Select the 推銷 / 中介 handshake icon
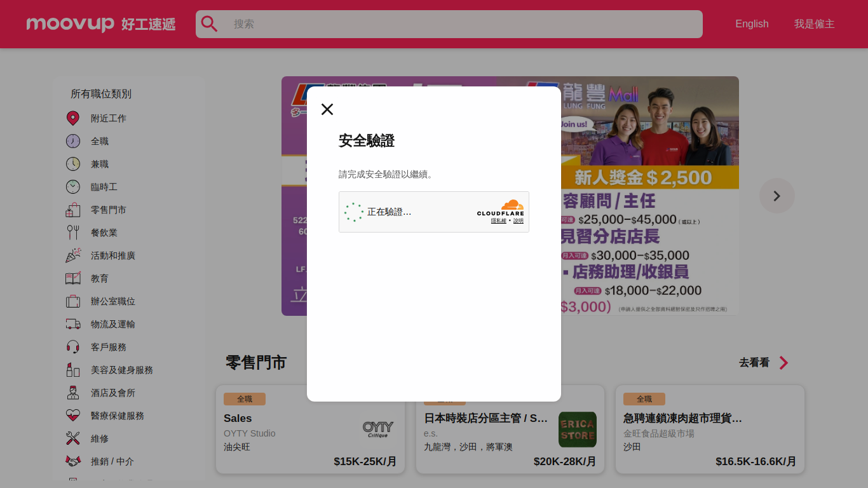The width and height of the screenshot is (868, 488). (x=73, y=461)
